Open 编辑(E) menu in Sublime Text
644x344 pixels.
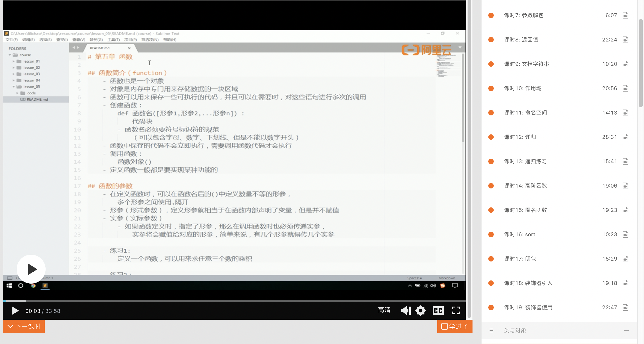pyautogui.click(x=28, y=39)
